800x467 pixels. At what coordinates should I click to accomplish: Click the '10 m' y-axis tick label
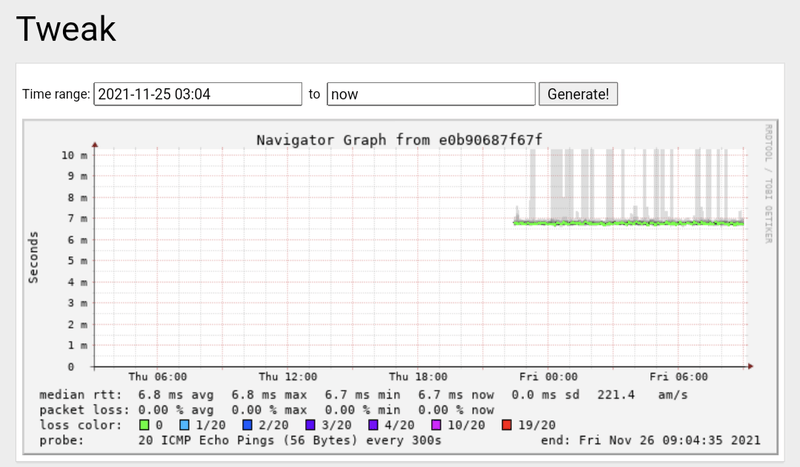point(74,155)
